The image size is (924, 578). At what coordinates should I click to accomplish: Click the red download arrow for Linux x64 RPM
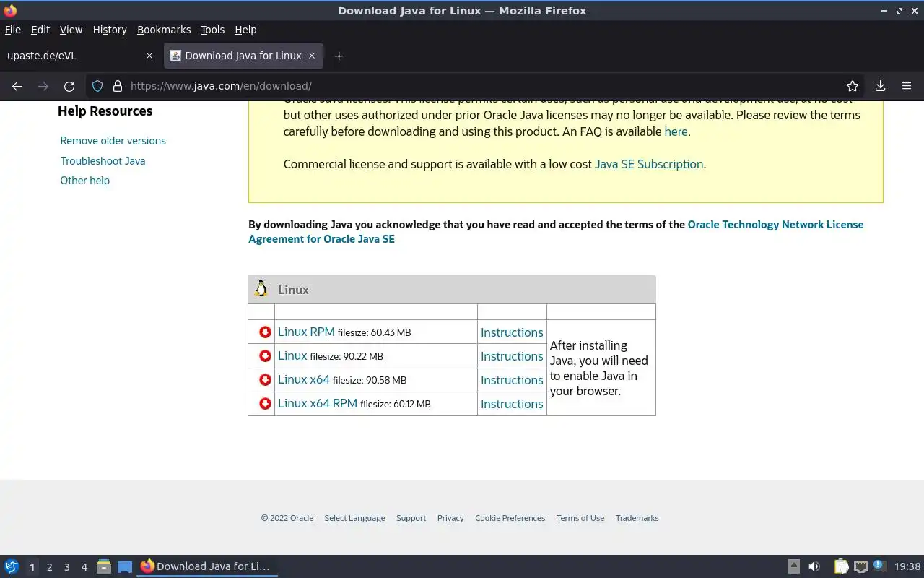click(x=265, y=404)
